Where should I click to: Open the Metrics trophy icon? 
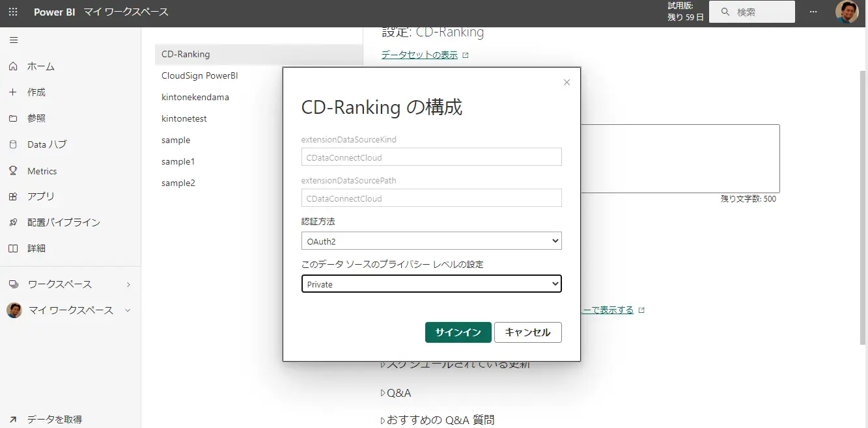13,170
